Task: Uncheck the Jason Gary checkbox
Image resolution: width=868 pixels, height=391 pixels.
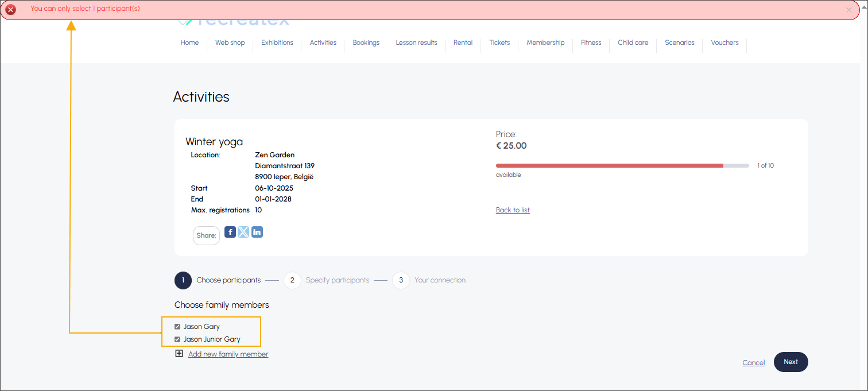Action: [x=177, y=327]
